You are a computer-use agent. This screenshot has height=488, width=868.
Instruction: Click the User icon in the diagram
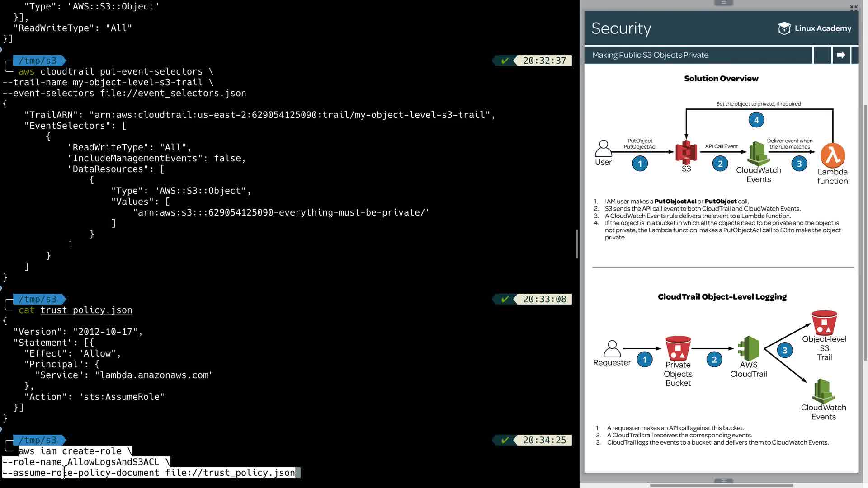(603, 148)
